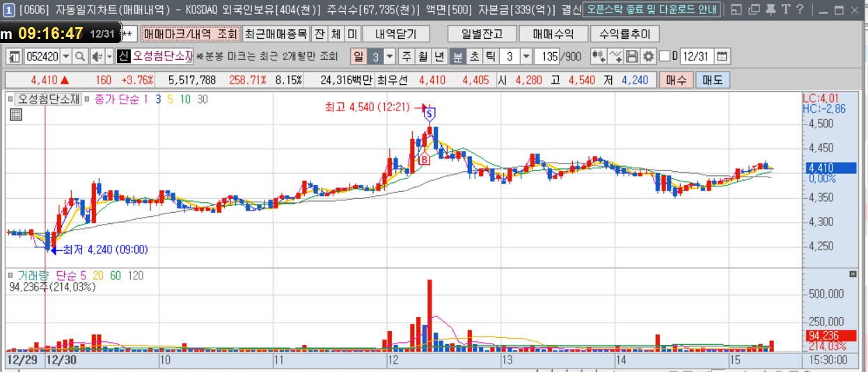Toggle the D checkbox beside date field
Viewport: 868px width, 372px height.
point(664,56)
